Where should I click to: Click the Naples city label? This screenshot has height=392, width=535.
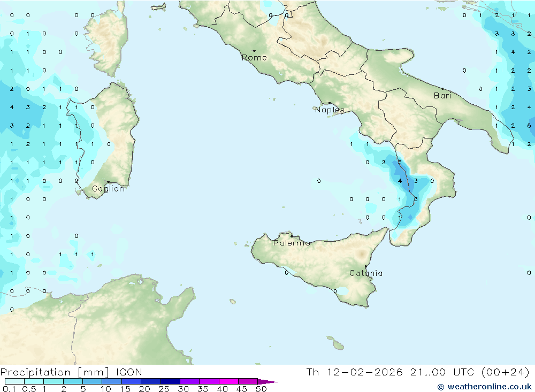pyautogui.click(x=330, y=110)
